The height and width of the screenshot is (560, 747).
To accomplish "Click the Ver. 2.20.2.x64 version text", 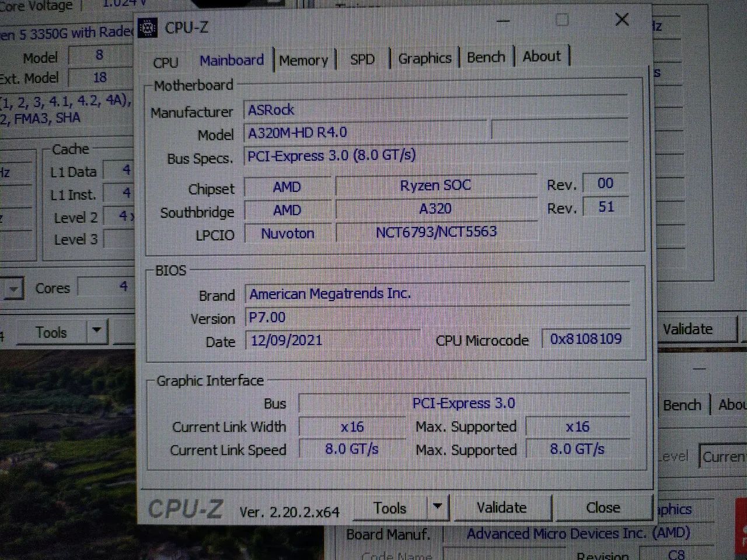I will tap(289, 512).
